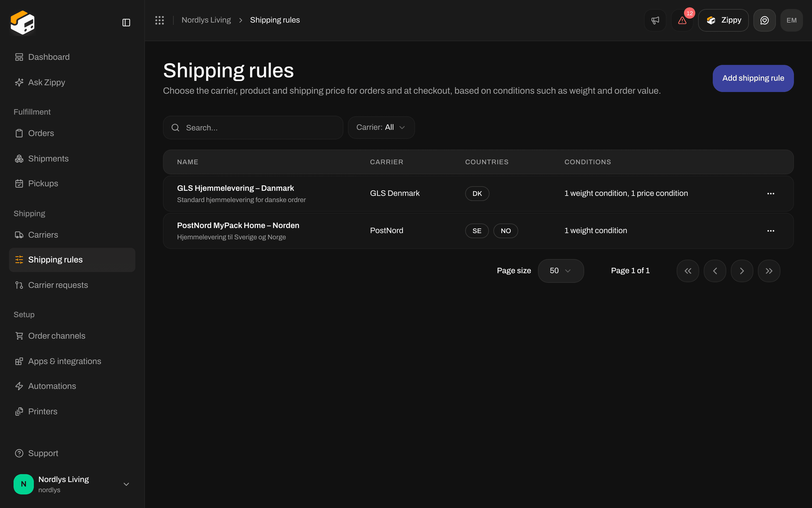Go to next page of results
This screenshot has height=508, width=812.
point(742,271)
